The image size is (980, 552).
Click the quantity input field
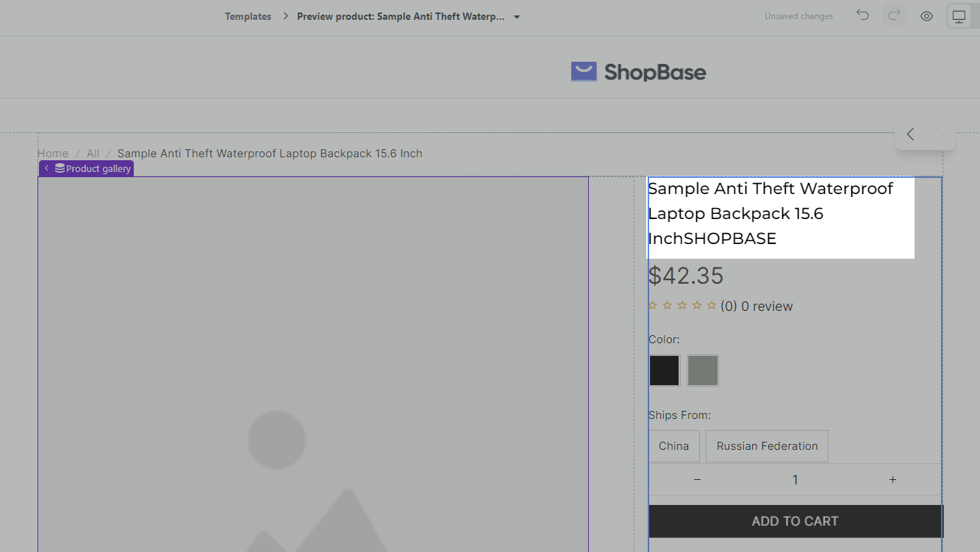[795, 480]
